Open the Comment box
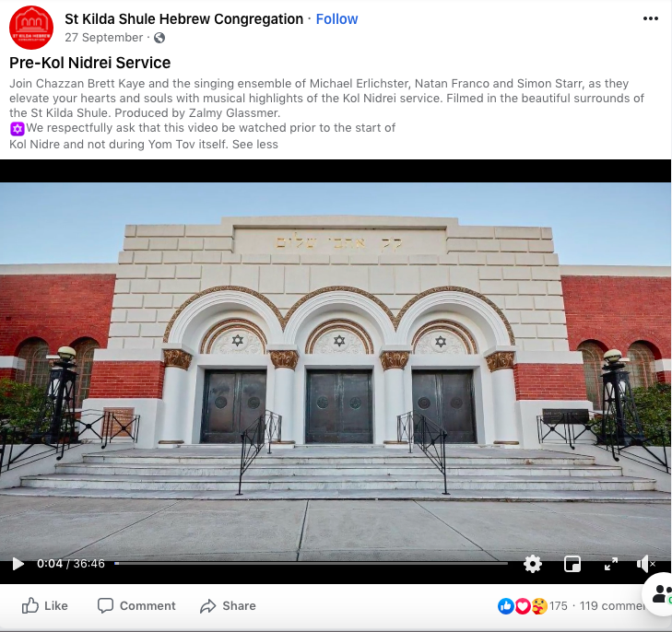672x632 pixels. pyautogui.click(x=136, y=605)
